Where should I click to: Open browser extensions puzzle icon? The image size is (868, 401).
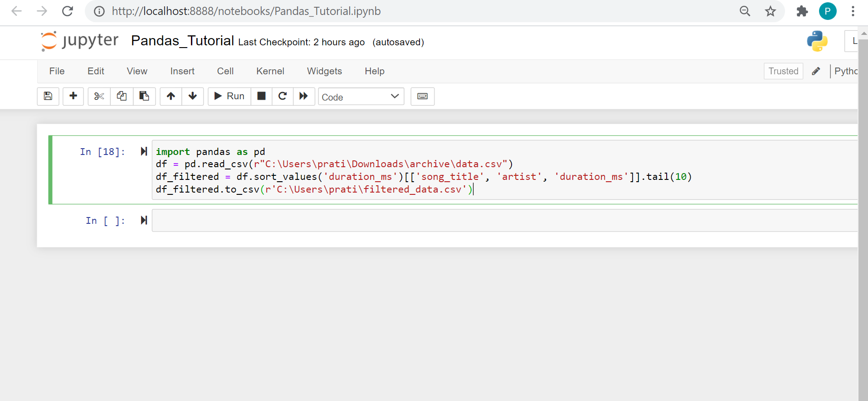[x=802, y=11]
